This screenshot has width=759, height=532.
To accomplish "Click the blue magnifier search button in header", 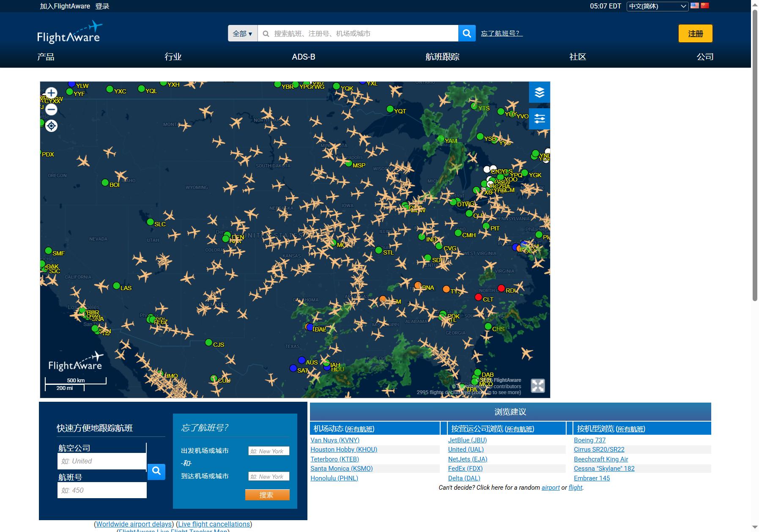I will pos(467,33).
